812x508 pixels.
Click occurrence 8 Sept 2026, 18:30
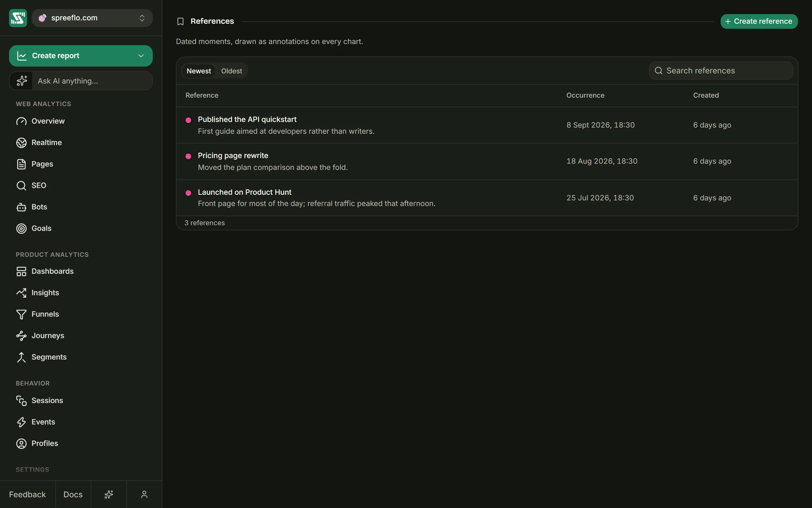(601, 125)
